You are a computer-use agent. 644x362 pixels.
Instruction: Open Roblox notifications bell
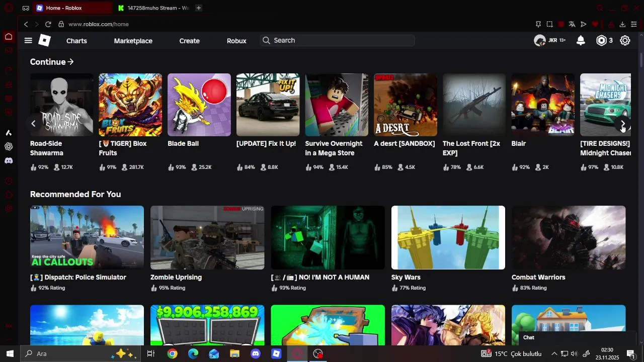[581, 41]
